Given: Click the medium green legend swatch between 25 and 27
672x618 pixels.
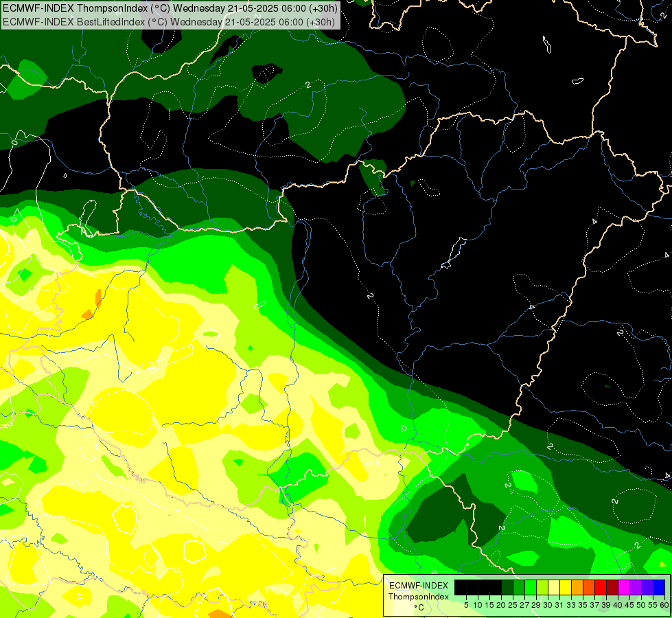Looking at the screenshot, I should click(x=518, y=587).
